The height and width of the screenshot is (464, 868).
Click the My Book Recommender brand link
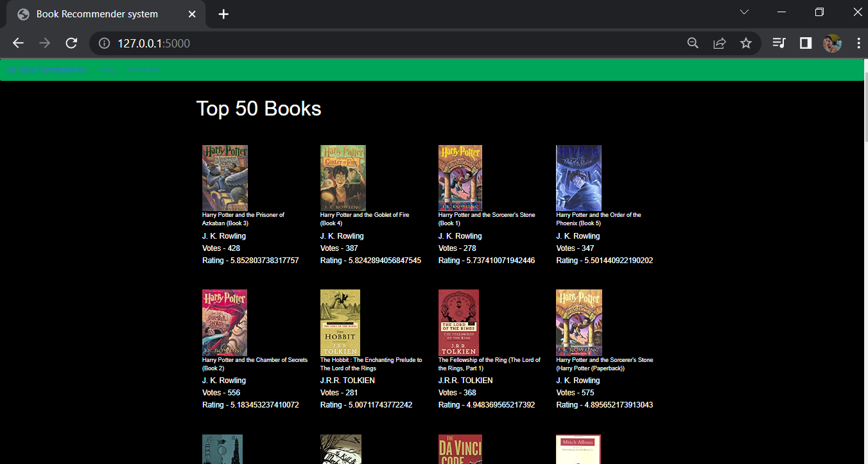click(x=47, y=69)
